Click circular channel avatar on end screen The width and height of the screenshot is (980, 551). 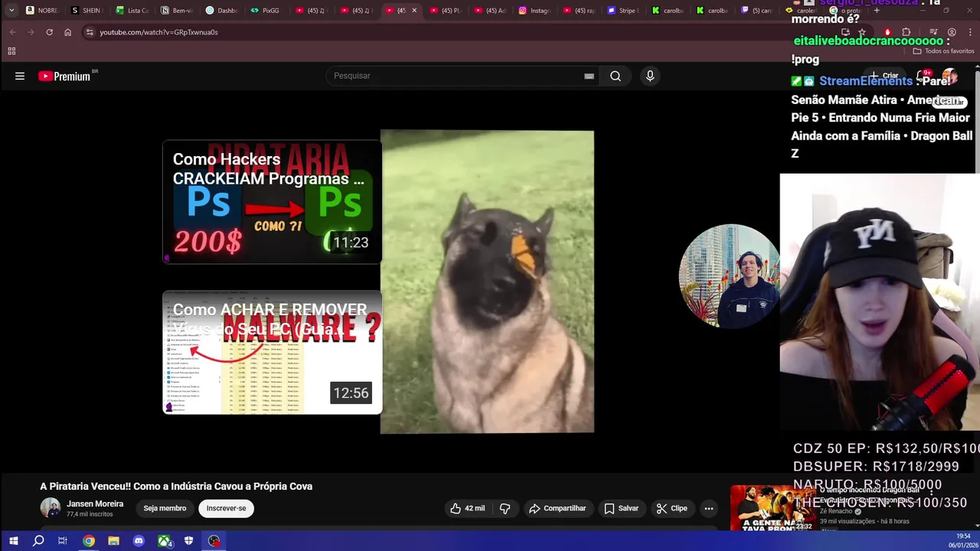[728, 276]
